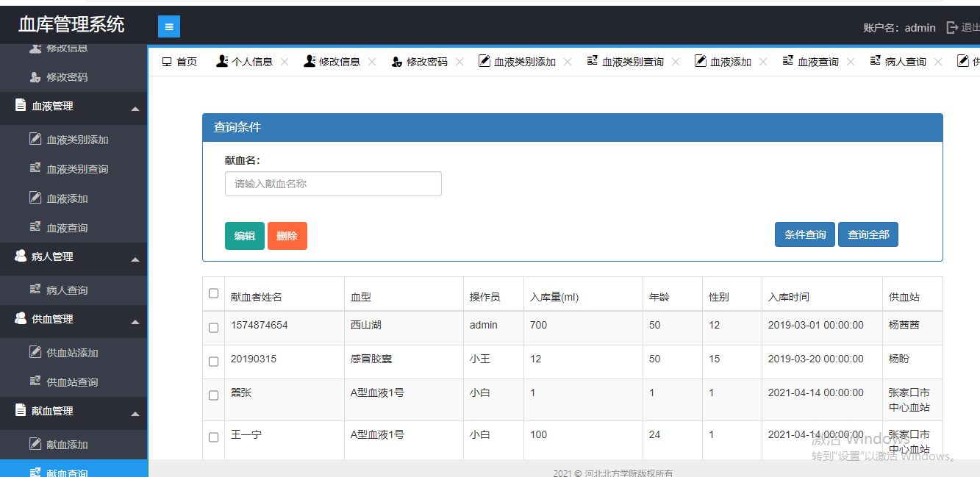Click the 血液类别查询 list icon in sidebar
Screen dimensions: 980x477
coord(35,168)
